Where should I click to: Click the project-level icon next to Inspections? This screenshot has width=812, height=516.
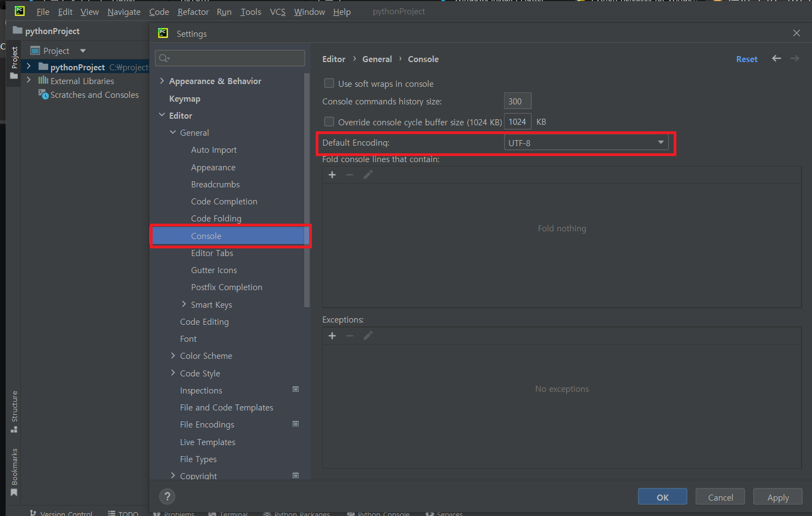pyautogui.click(x=296, y=389)
